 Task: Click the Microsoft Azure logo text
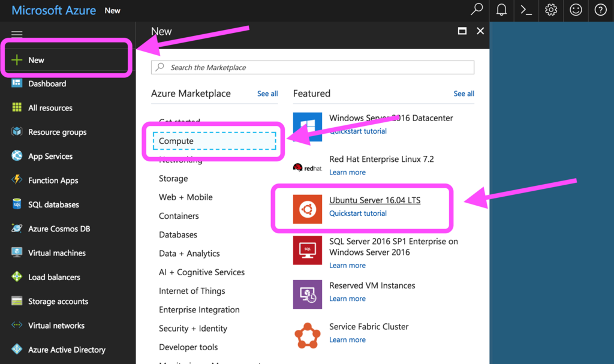point(53,10)
